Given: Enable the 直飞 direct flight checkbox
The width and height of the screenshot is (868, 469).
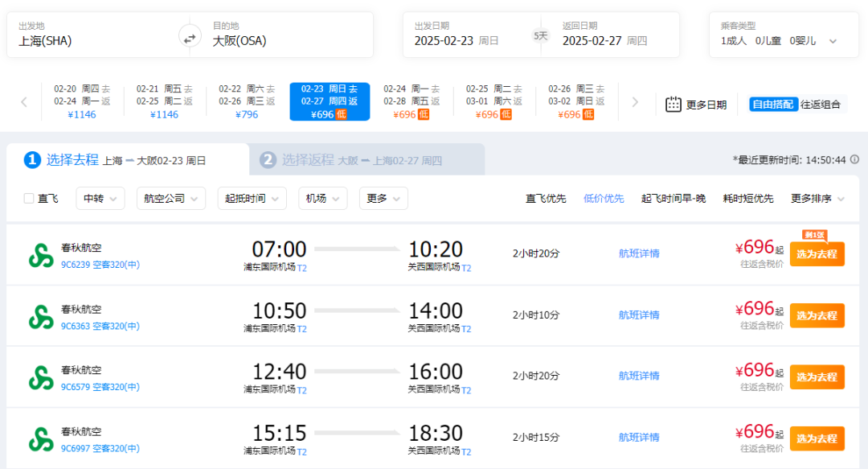Looking at the screenshot, I should click(x=29, y=199).
